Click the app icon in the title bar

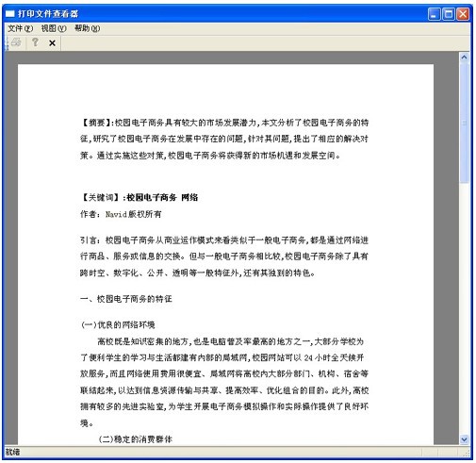coord(9,13)
